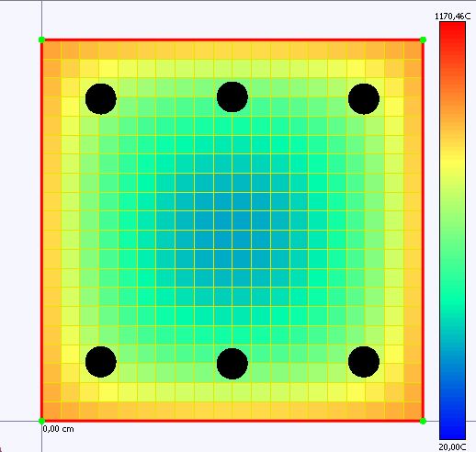
Task: Click the top-center black rebar circle
Action: click(x=232, y=96)
